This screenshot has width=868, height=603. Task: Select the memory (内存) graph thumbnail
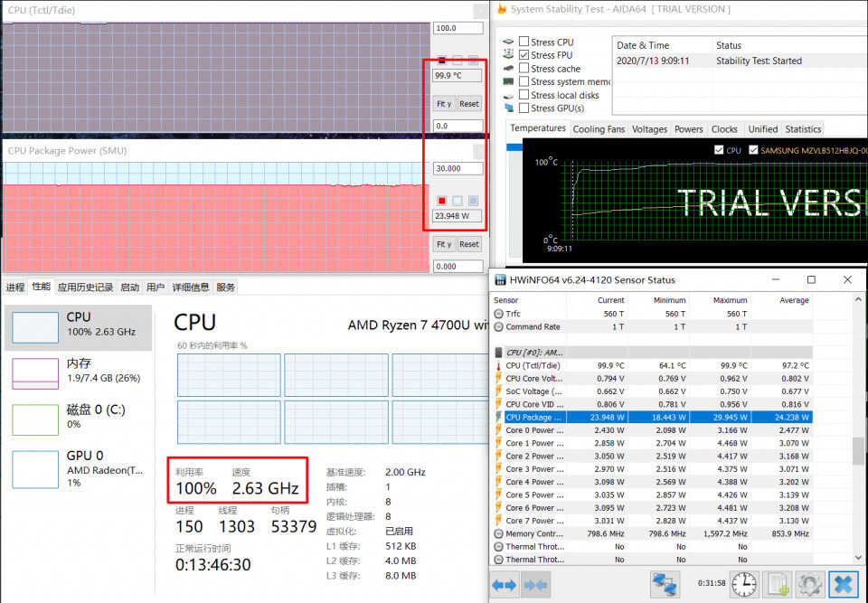(x=35, y=372)
